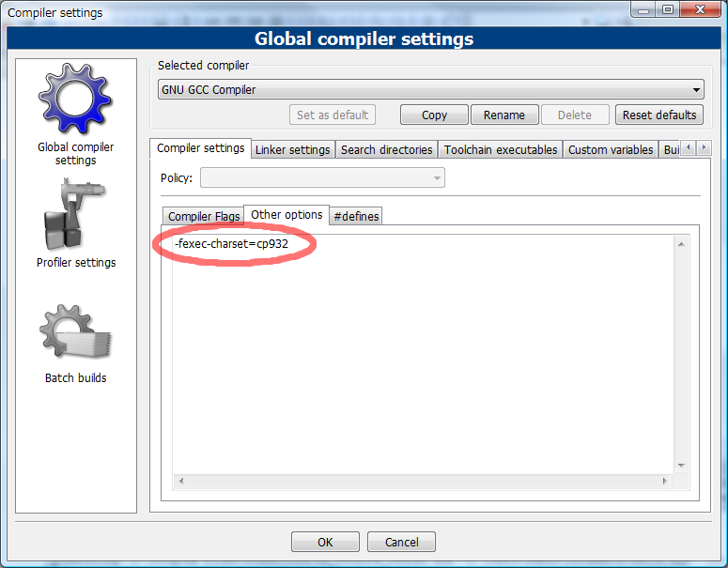Open Batch builds icon
This screenshot has height=568, width=728.
click(x=75, y=331)
